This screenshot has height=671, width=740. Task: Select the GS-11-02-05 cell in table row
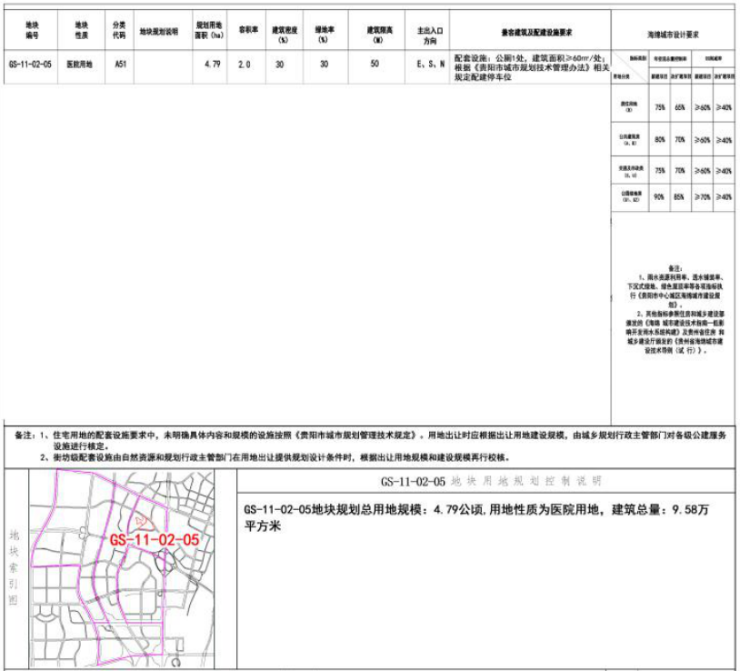30,64
